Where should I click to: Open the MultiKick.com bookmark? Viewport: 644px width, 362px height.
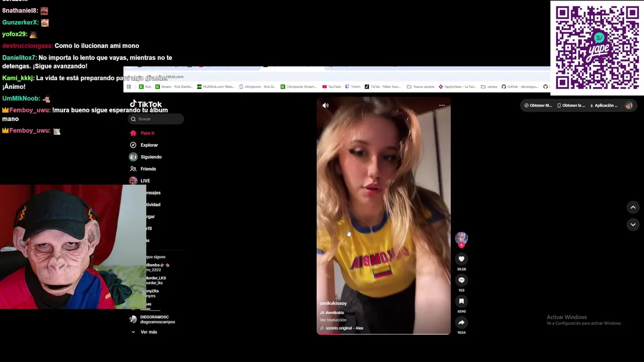click(216, 86)
